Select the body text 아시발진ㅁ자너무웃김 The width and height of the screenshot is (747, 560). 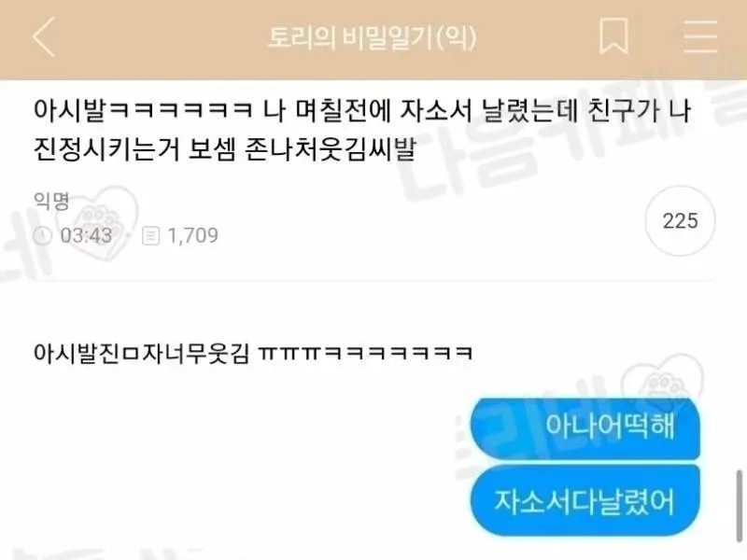(x=141, y=354)
